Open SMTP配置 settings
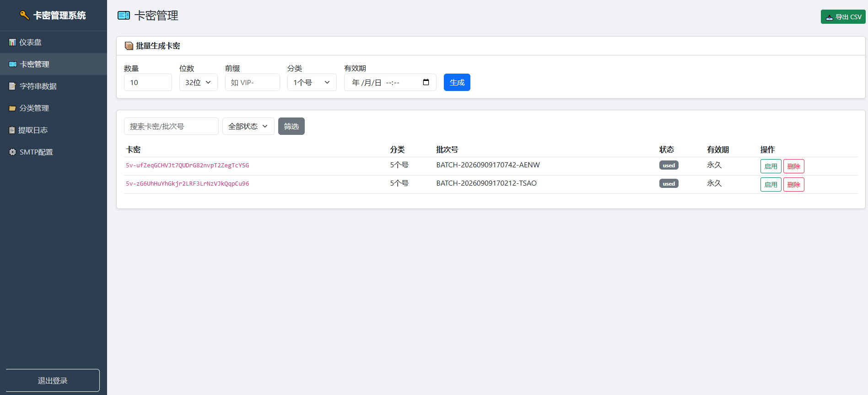This screenshot has height=395, width=868. pyautogui.click(x=54, y=152)
